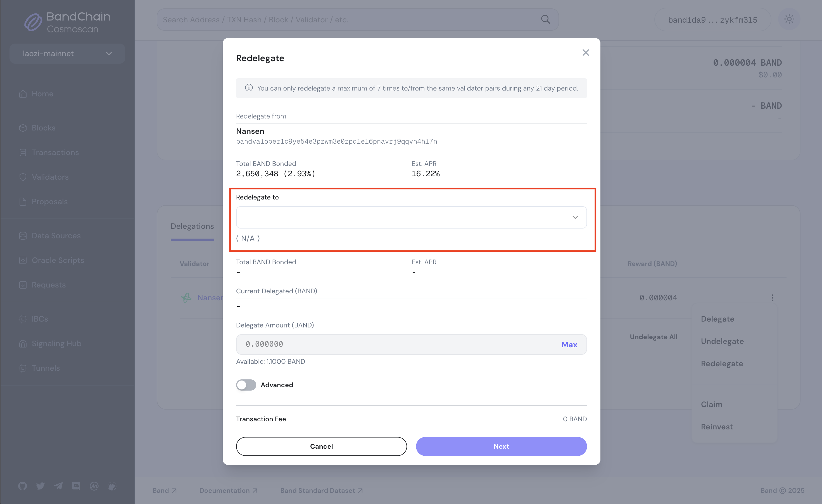Open the GitHub link icon in footer
The image size is (822, 504).
[22, 486]
